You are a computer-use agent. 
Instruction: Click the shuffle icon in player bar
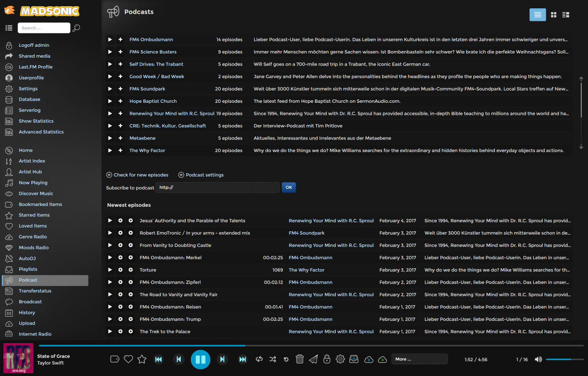(273, 359)
